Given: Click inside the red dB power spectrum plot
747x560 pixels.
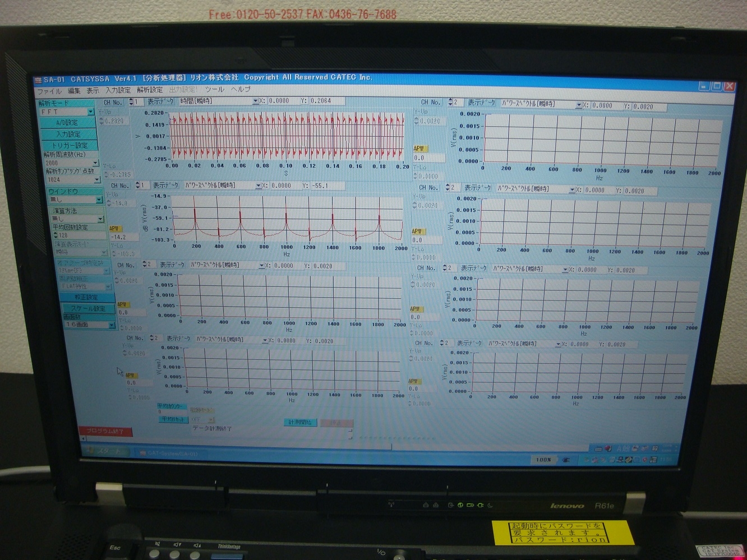Looking at the screenshot, I should click(287, 219).
